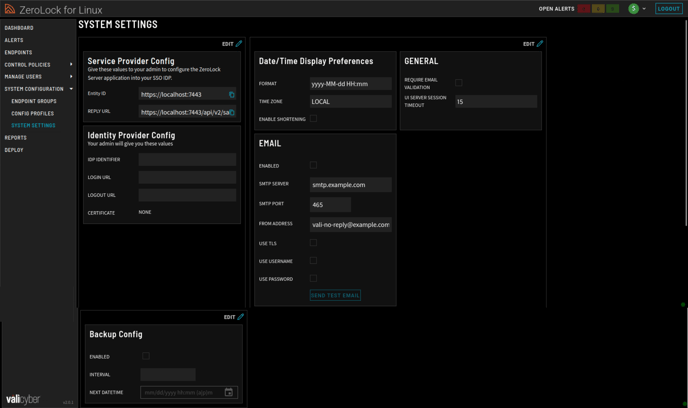Image resolution: width=688 pixels, height=408 pixels.
Task: Click the SMTP Server field
Action: tap(351, 185)
